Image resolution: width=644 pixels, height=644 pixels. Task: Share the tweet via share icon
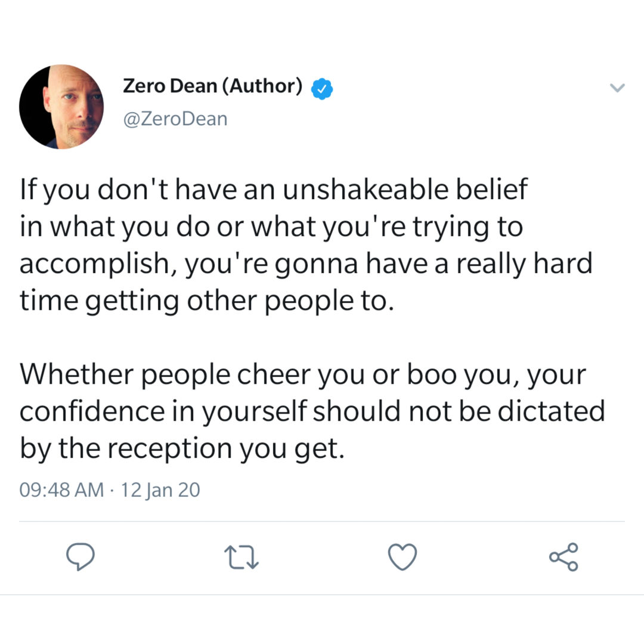click(564, 557)
